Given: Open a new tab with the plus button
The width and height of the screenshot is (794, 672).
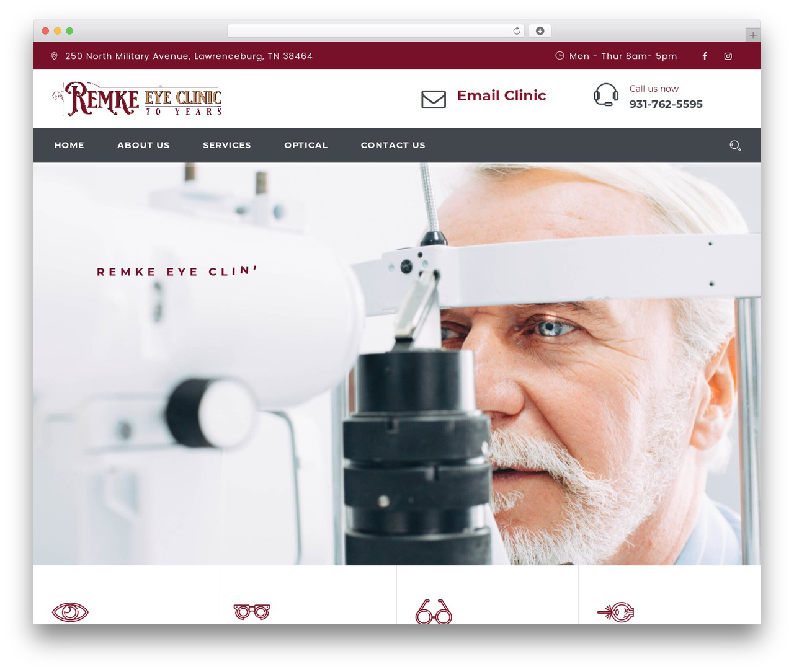Looking at the screenshot, I should point(752,35).
